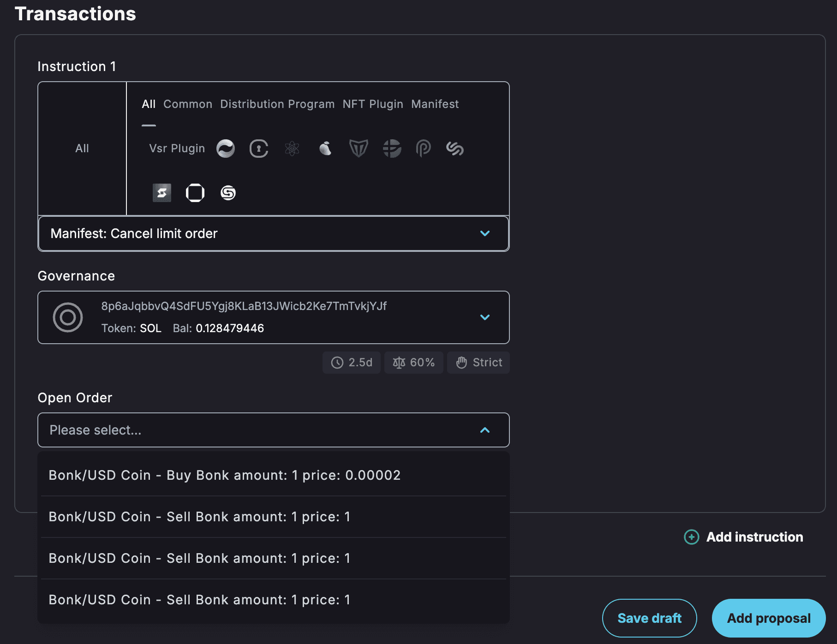
Task: Select the mango-shaped Mango Markets icon
Action: pos(325,149)
